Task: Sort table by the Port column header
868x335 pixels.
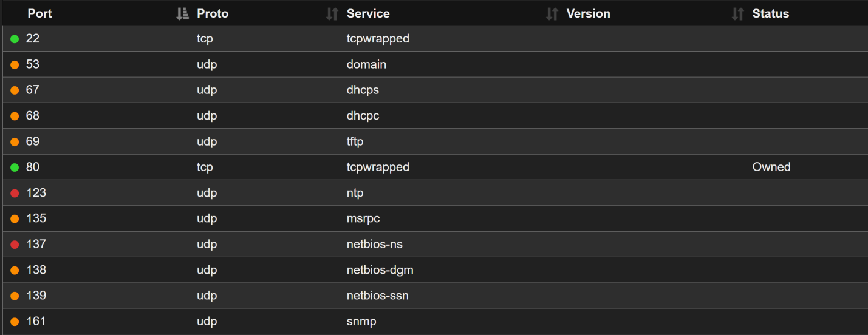Action: tap(39, 13)
